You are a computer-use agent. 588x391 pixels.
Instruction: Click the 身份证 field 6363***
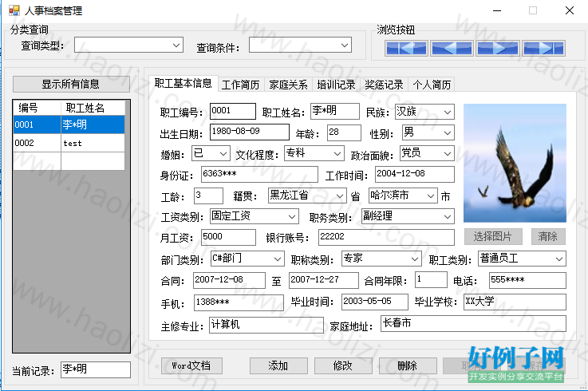tap(259, 175)
